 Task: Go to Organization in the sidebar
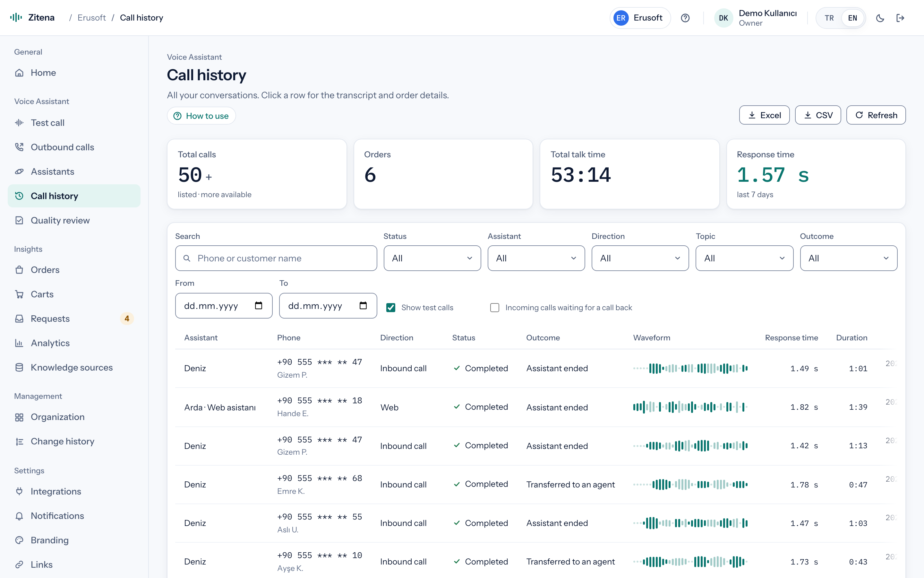pos(74,417)
